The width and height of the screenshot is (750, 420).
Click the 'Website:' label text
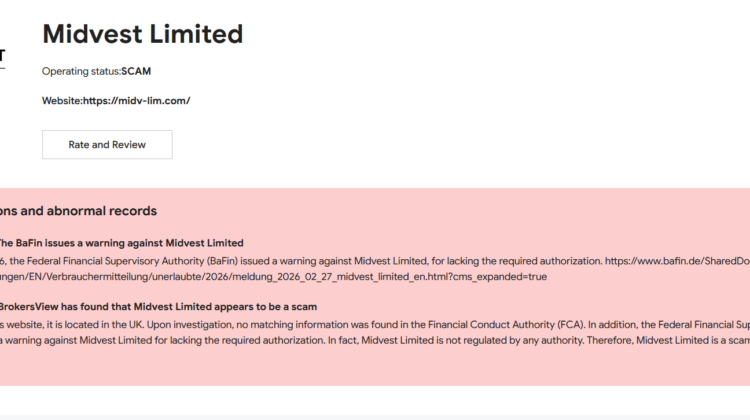tap(63, 101)
